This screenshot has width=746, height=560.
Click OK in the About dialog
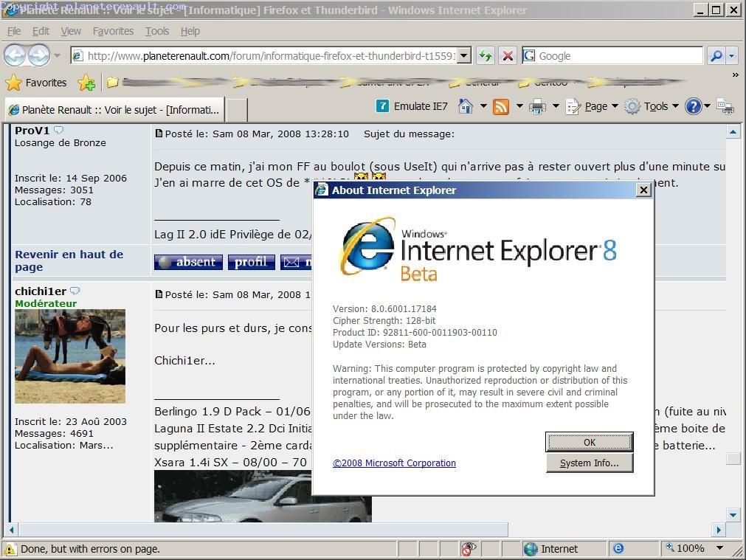click(589, 442)
